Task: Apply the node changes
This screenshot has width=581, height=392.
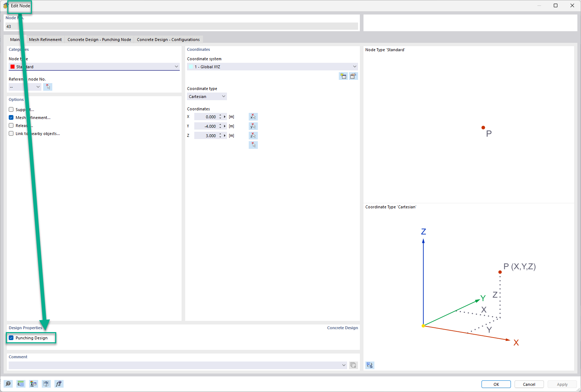Action: [x=562, y=384]
